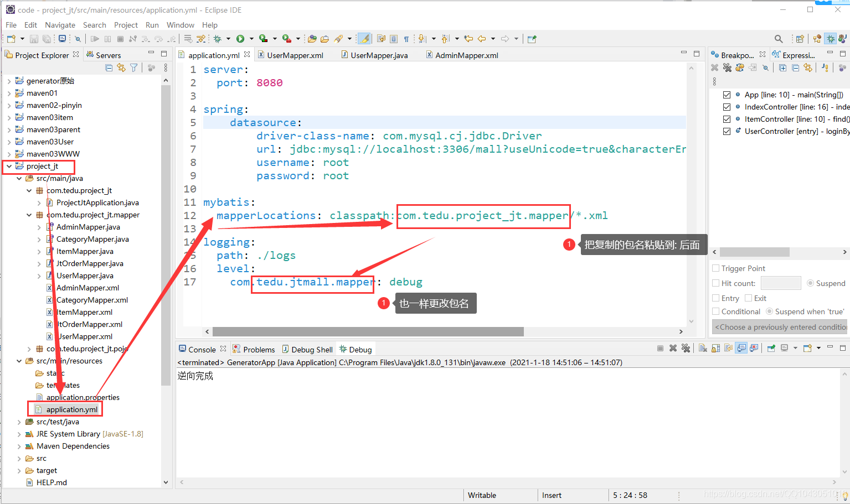This screenshot has width=850, height=504.
Task: Click the green Run button in the toolbar
Action: tap(240, 39)
